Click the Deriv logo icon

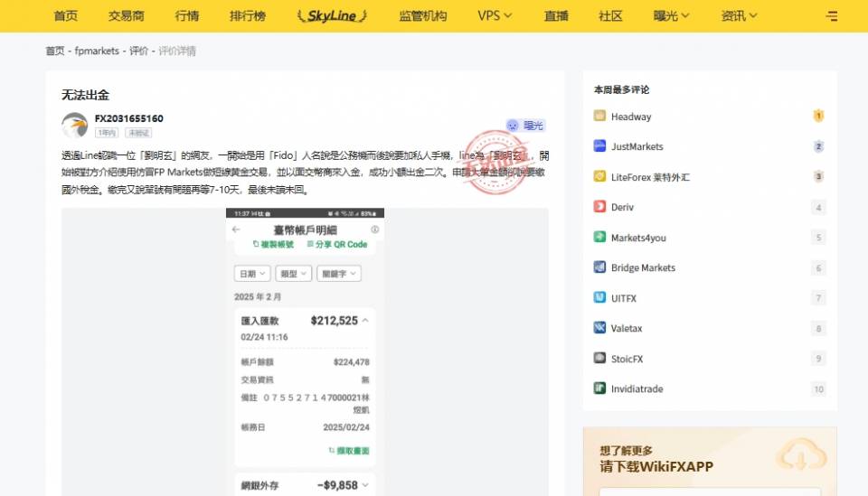tap(599, 206)
